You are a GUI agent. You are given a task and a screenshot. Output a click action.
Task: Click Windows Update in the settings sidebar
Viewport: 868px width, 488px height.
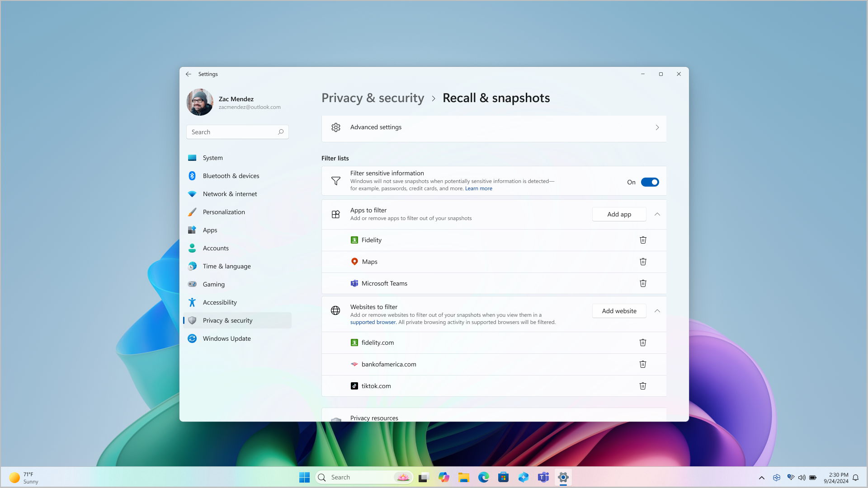(226, 338)
